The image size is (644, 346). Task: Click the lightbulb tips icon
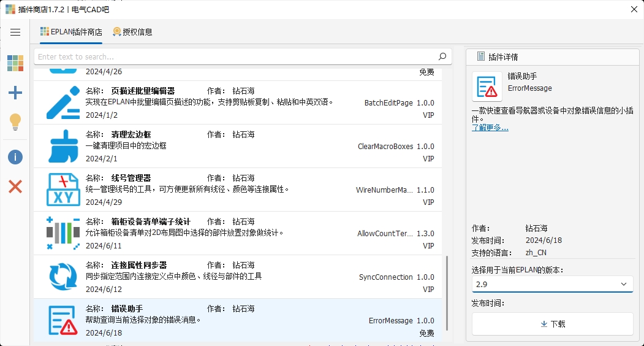click(x=15, y=122)
